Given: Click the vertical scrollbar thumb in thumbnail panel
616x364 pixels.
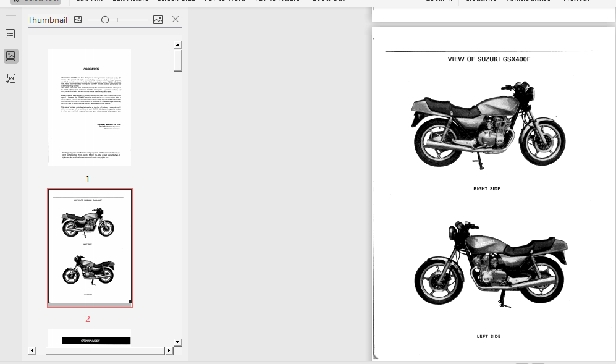Looking at the screenshot, I should 177,60.
